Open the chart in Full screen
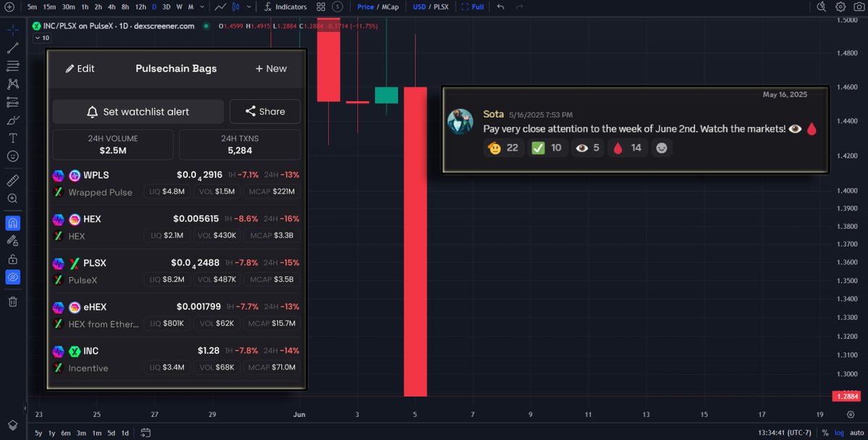Screen dimensions: 868x440 tap(473, 7)
